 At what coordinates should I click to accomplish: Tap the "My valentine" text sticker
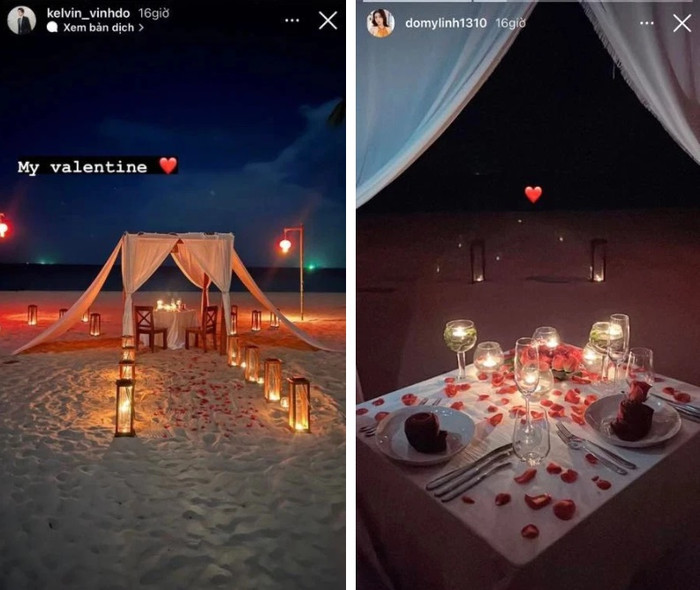click(83, 167)
